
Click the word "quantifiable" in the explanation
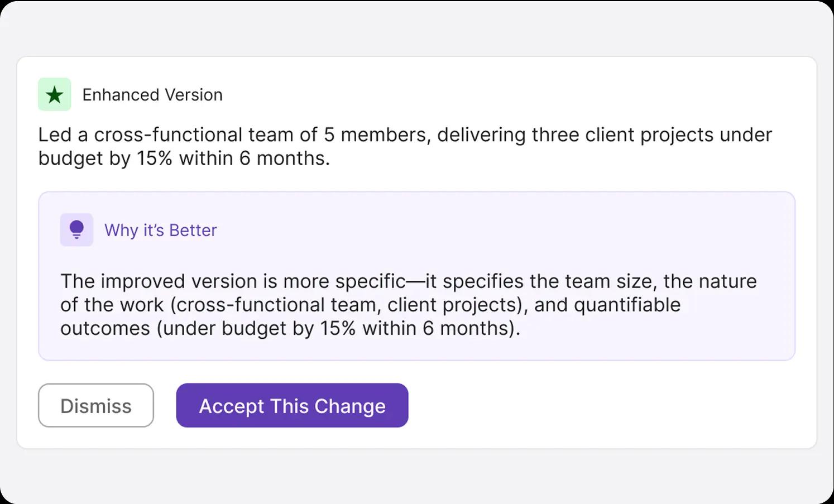coord(627,305)
